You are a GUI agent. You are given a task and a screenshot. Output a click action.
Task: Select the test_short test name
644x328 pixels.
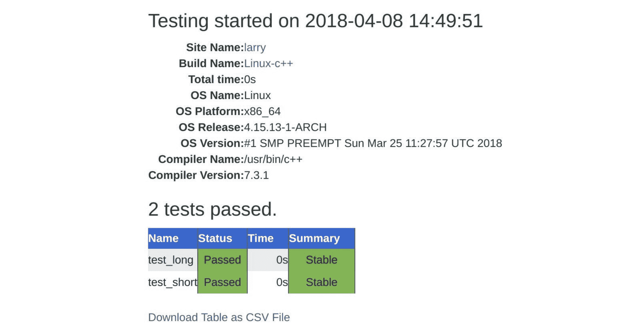[x=173, y=282]
